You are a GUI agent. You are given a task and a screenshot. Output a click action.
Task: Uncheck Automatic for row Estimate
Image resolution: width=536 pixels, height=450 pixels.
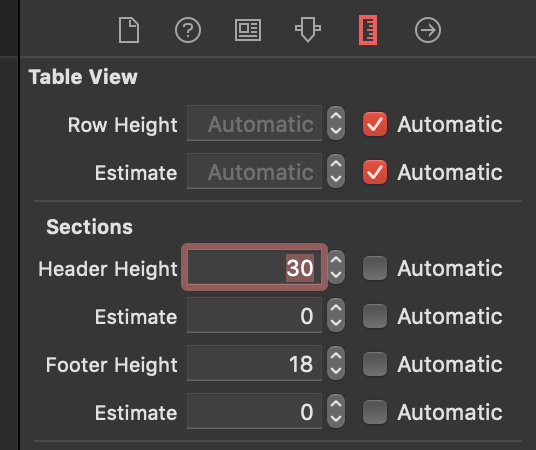375,172
